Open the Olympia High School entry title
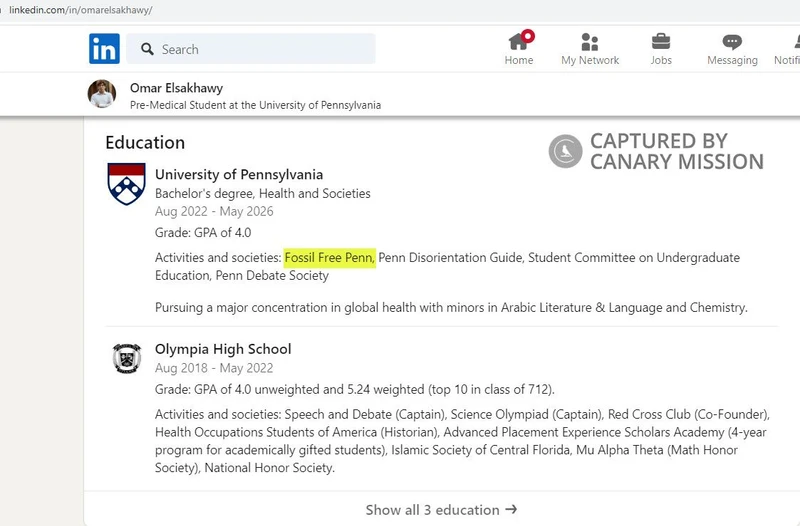Viewport: 800px width, 526px height. pos(223,349)
